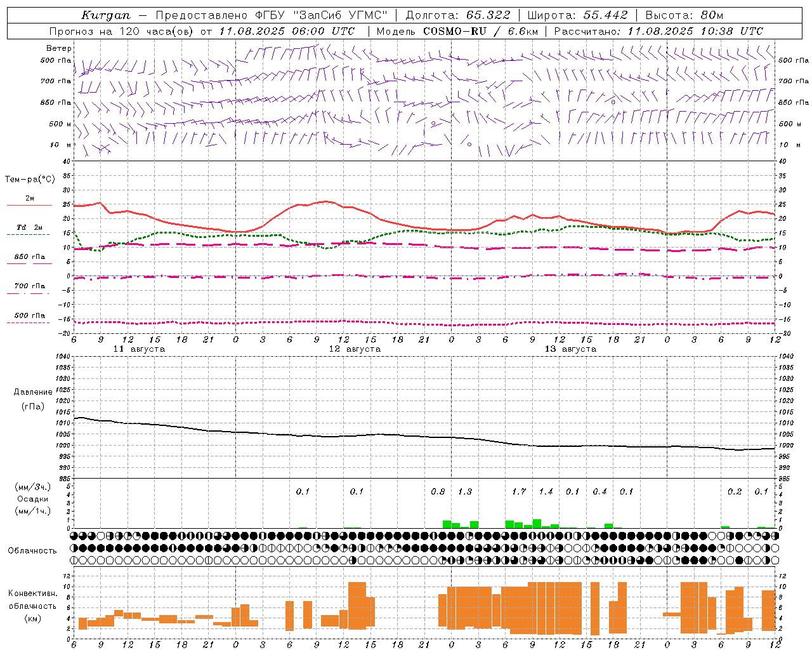Screen dimensions: 812x650
Task: Click the "(км)" convective height unit label
Action: click(32, 618)
